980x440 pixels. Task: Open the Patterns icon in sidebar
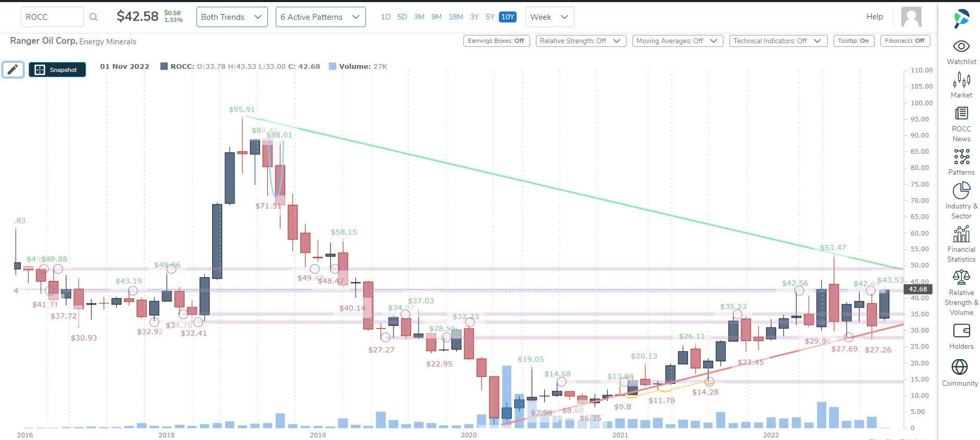click(961, 156)
